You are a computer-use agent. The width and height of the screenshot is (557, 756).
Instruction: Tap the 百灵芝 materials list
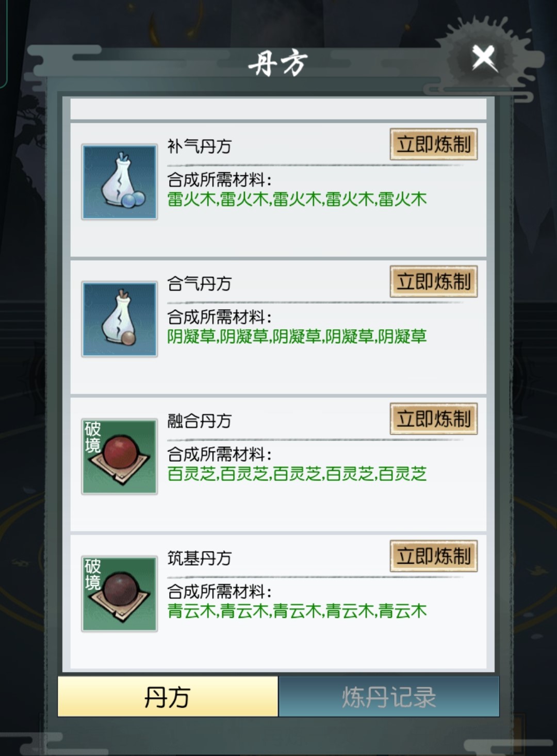pos(297,474)
